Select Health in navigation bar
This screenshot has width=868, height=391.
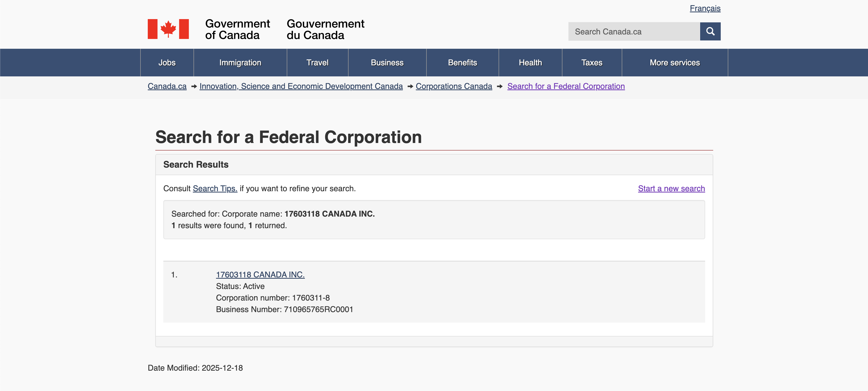tap(530, 63)
